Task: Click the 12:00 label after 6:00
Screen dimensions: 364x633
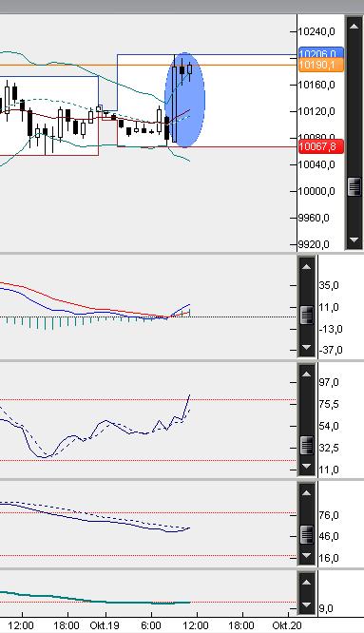Action: tap(197, 625)
